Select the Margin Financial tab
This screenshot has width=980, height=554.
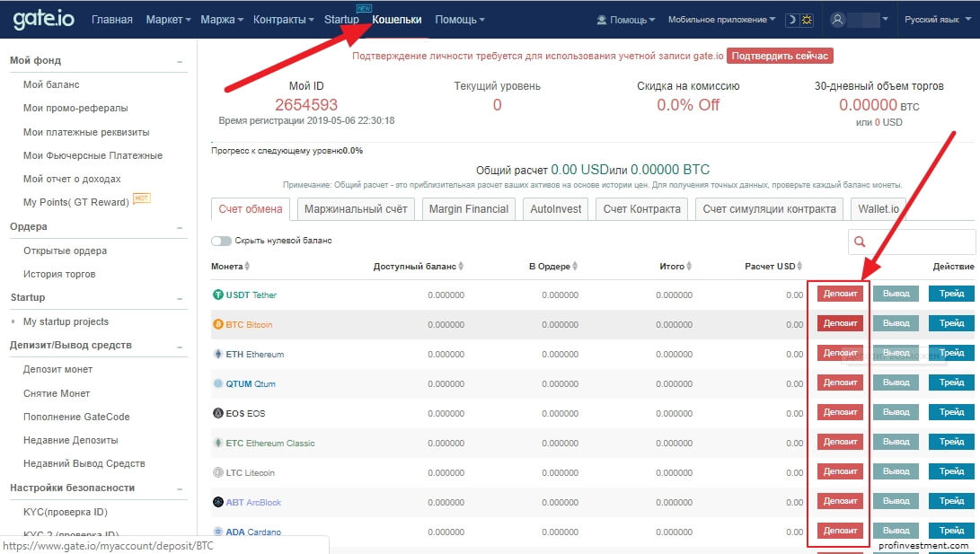[x=469, y=209]
